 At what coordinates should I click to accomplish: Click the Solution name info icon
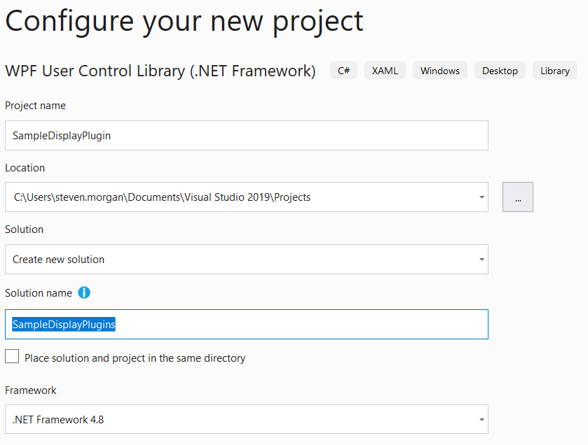[x=84, y=292]
